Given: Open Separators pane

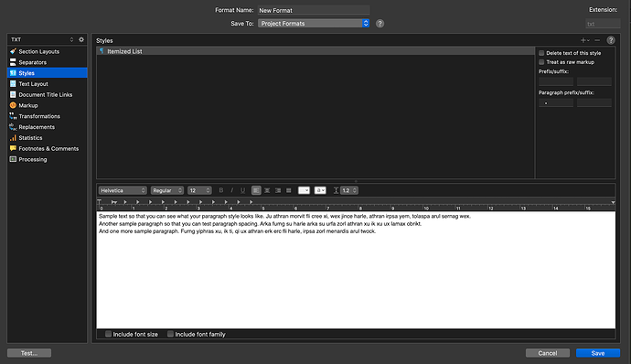Looking at the screenshot, I should 47,62.
